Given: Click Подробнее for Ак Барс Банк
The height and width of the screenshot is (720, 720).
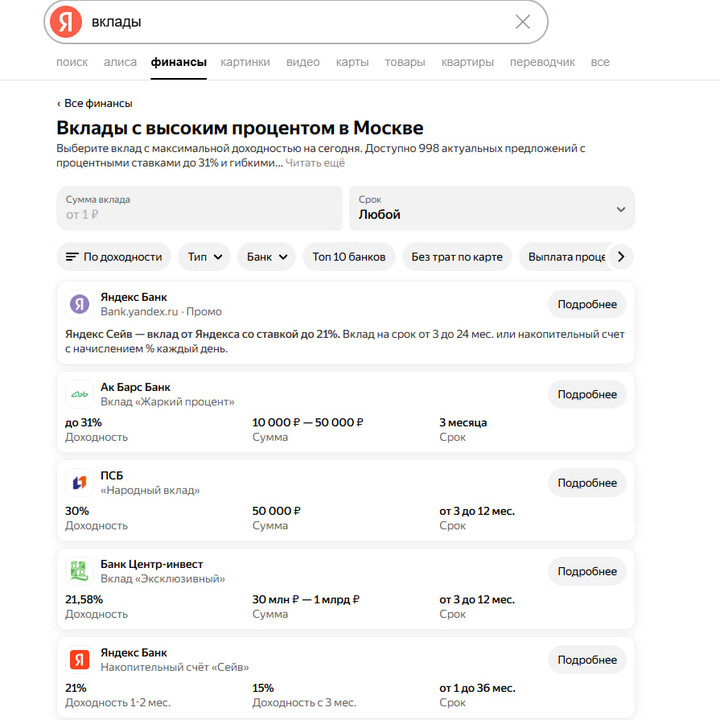Looking at the screenshot, I should coord(587,394).
